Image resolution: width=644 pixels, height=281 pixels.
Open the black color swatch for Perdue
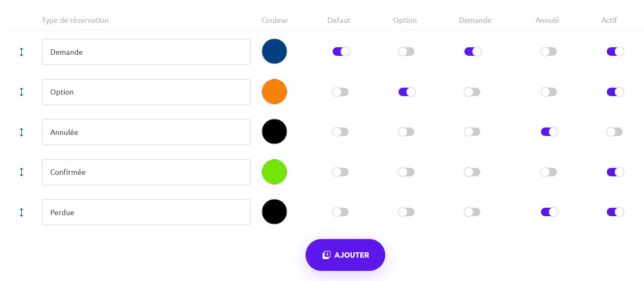(274, 212)
